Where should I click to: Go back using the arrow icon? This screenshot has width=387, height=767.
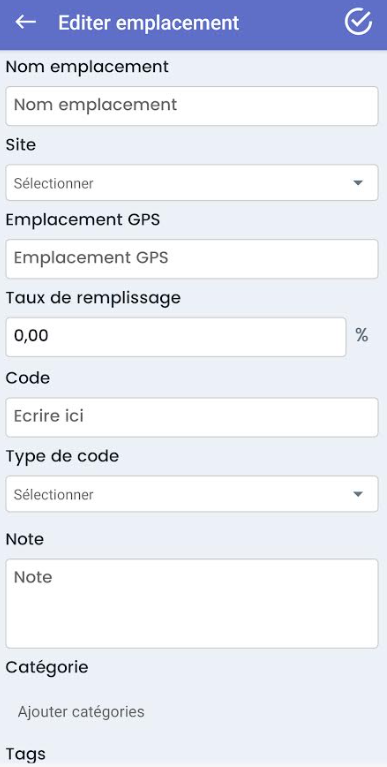click(x=25, y=22)
